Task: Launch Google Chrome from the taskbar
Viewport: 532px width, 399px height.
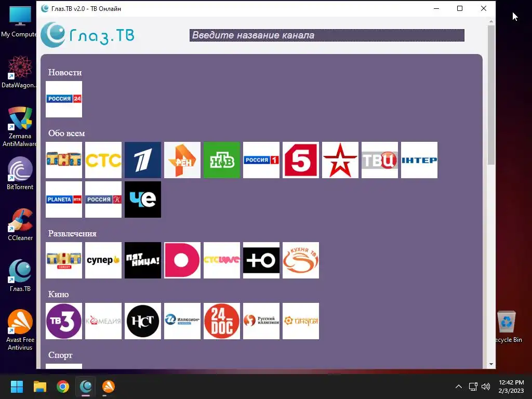Action: tap(63, 387)
